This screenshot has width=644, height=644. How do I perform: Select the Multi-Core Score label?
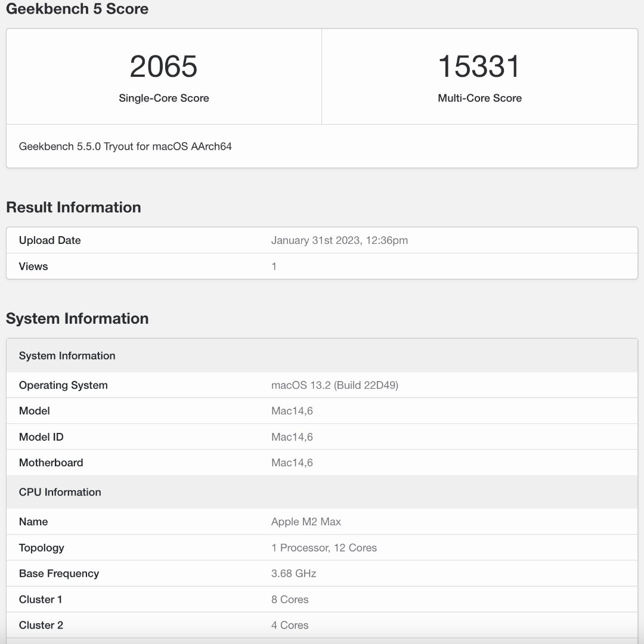coord(479,98)
